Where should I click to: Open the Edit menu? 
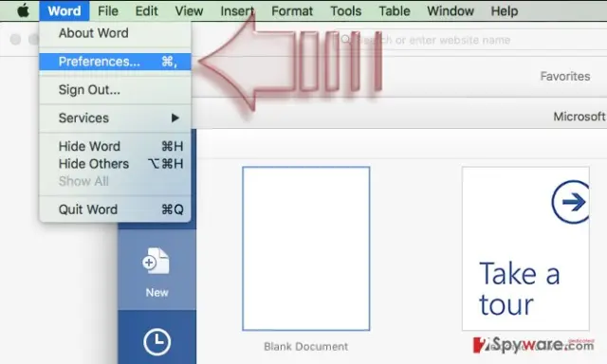[x=146, y=10]
